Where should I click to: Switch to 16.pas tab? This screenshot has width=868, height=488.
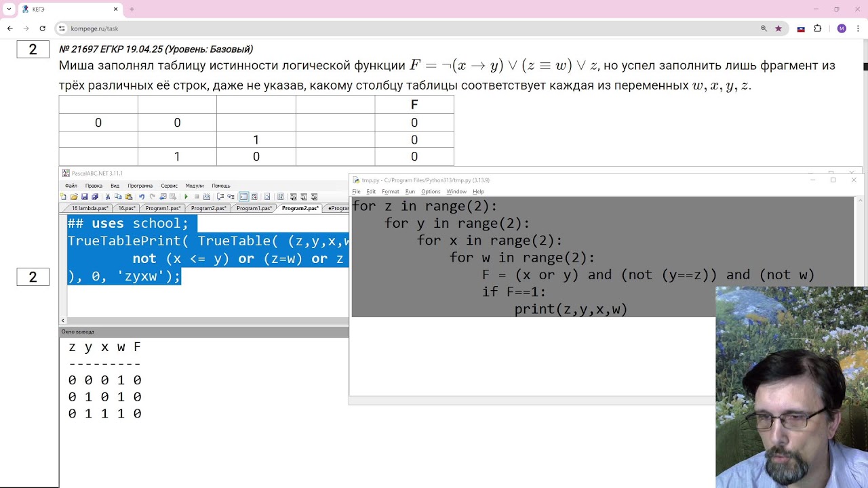(127, 208)
